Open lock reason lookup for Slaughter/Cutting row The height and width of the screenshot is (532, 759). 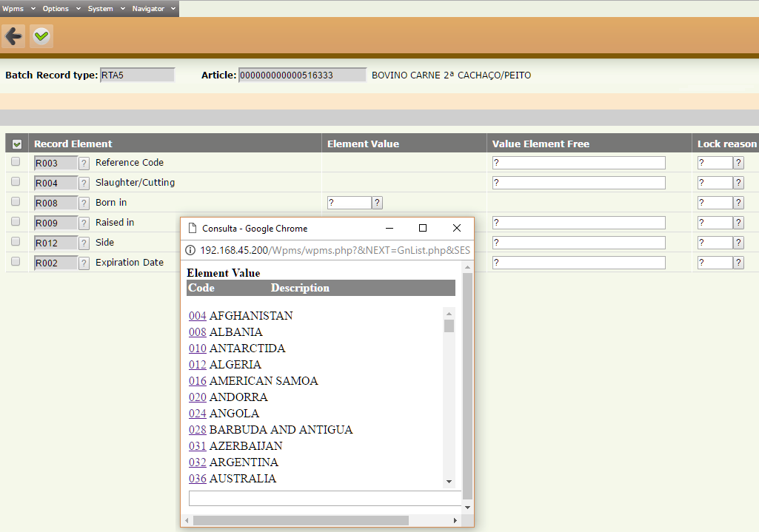(739, 183)
